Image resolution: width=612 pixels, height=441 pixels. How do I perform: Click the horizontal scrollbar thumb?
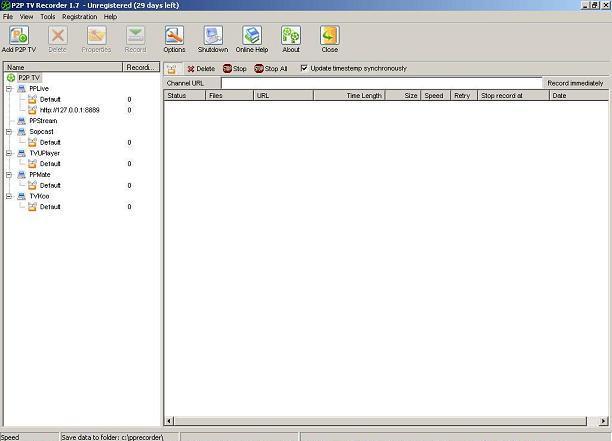380,421
